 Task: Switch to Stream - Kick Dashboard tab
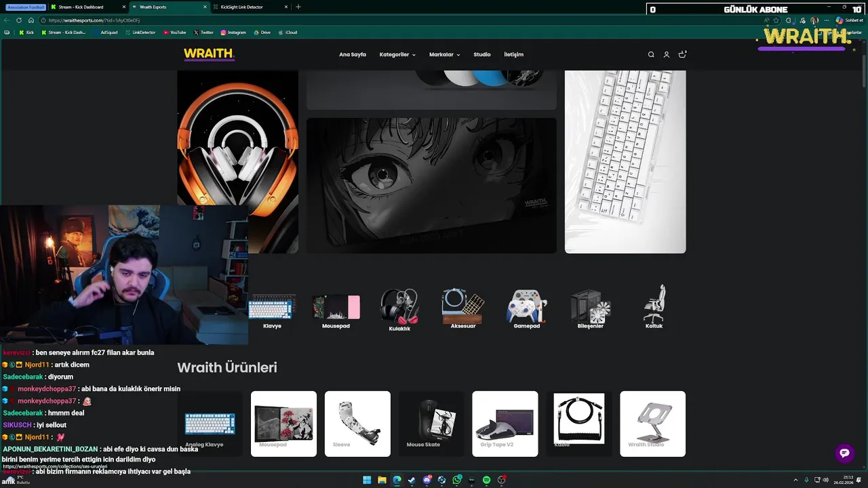coord(87,7)
